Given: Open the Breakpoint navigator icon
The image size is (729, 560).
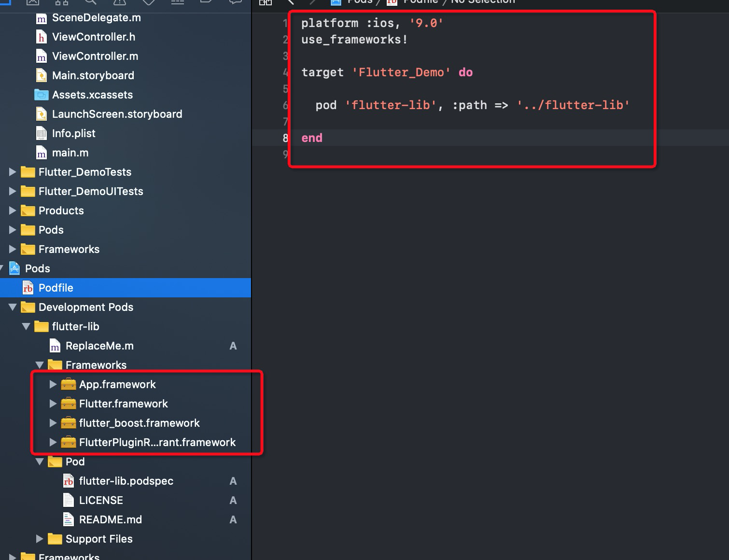Looking at the screenshot, I should 206,3.
